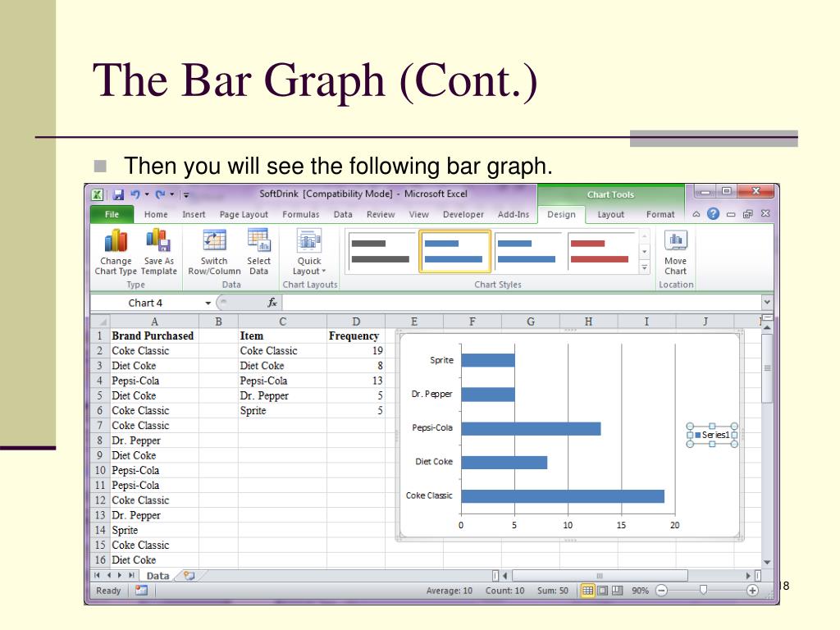Click the Item header cell in column C

pyautogui.click(x=282, y=336)
